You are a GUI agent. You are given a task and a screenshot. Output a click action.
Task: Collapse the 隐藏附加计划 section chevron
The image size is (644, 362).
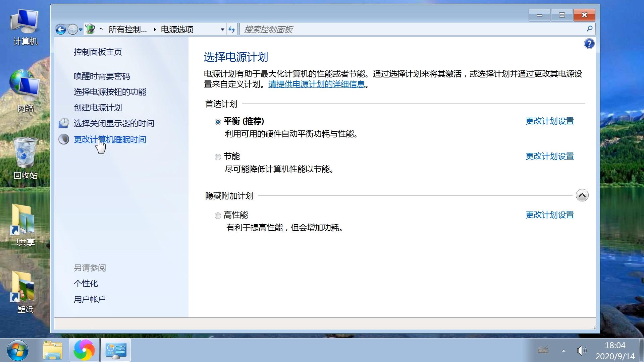coord(582,195)
